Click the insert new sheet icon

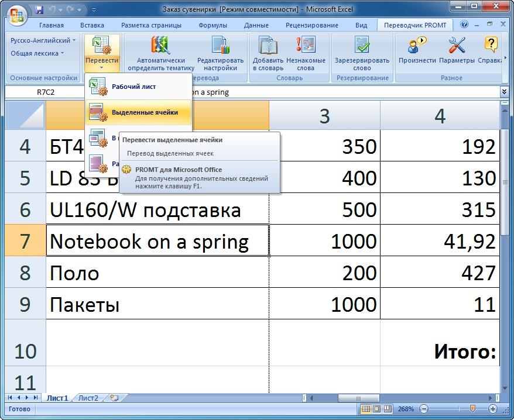coord(114,398)
